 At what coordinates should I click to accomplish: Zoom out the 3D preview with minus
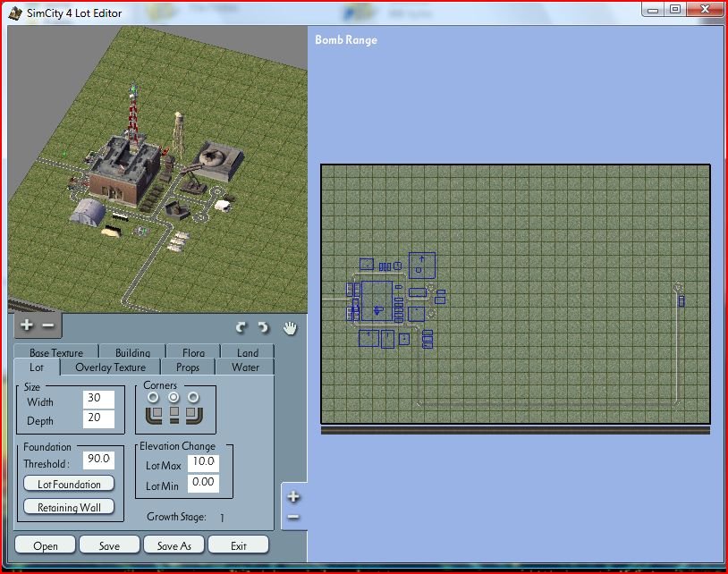tap(47, 325)
